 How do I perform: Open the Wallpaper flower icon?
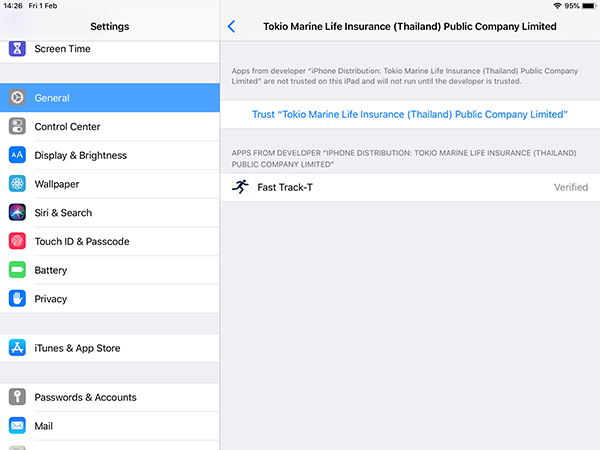(17, 184)
